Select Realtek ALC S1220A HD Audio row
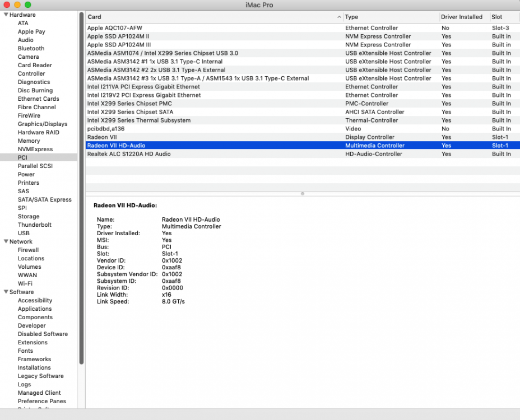 pos(303,154)
